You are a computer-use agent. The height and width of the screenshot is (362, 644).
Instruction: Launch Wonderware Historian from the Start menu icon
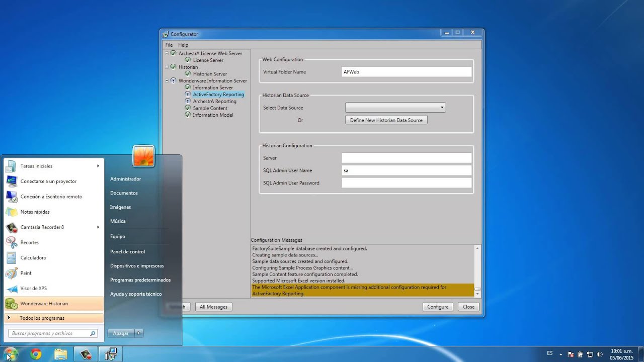tap(12, 304)
